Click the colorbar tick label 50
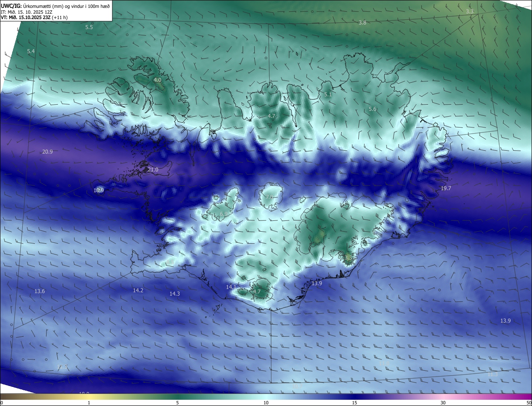Viewport: 532px width, 406px height. [529, 403]
